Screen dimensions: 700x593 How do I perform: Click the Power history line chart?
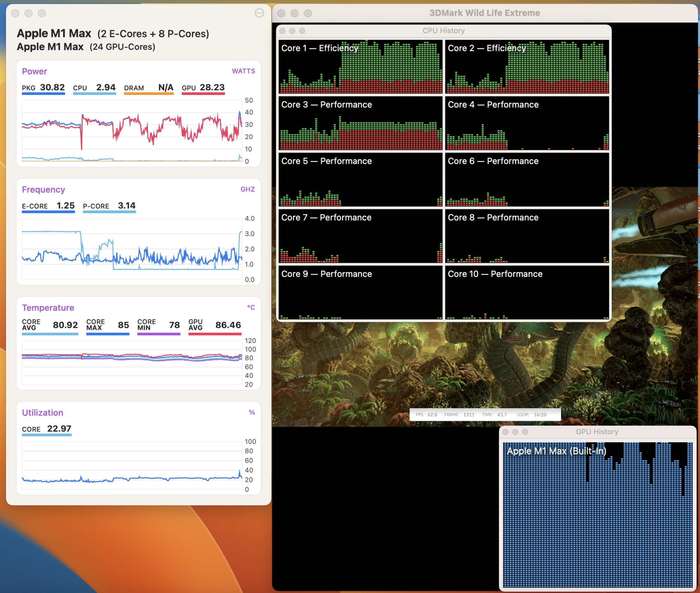pos(132,131)
